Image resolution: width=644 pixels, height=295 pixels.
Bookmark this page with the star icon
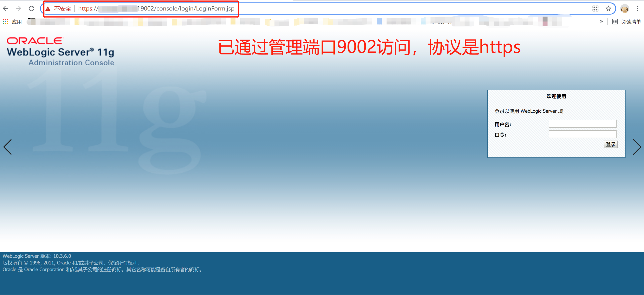click(x=608, y=9)
